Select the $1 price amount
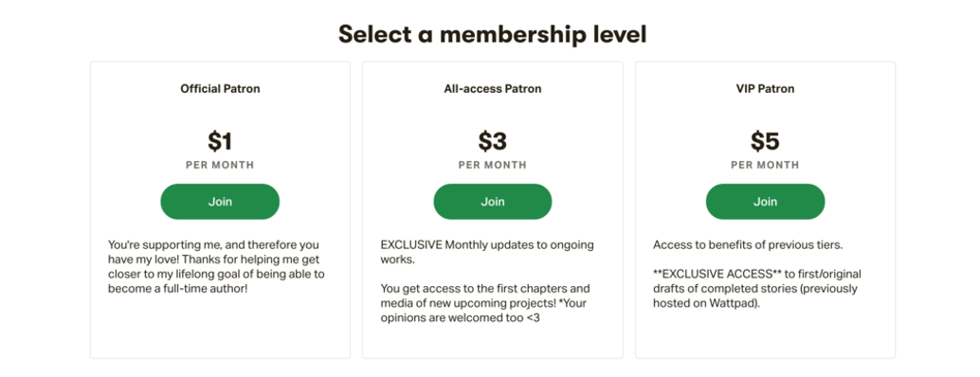The width and height of the screenshot is (980, 377). [220, 141]
